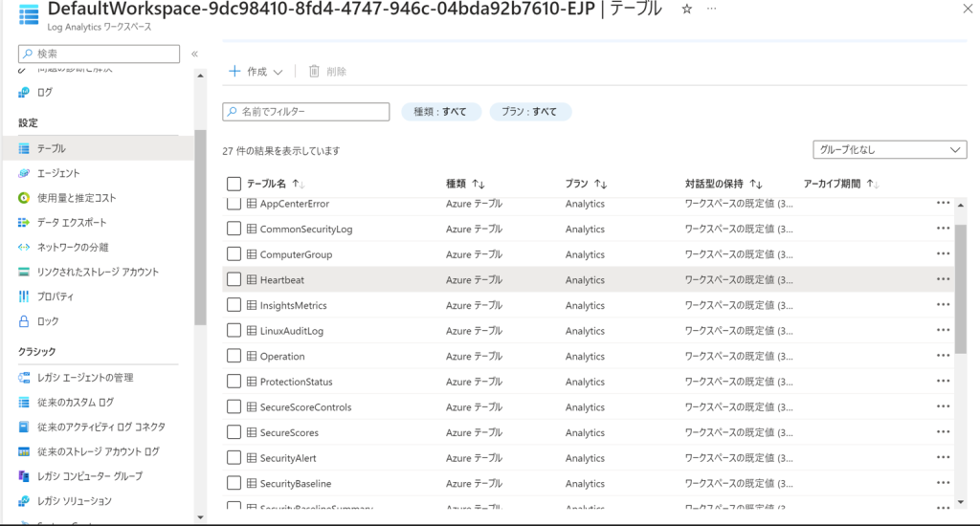The width and height of the screenshot is (980, 526).
Task: Check the CommonSecurityLog row checkbox
Action: tap(234, 229)
